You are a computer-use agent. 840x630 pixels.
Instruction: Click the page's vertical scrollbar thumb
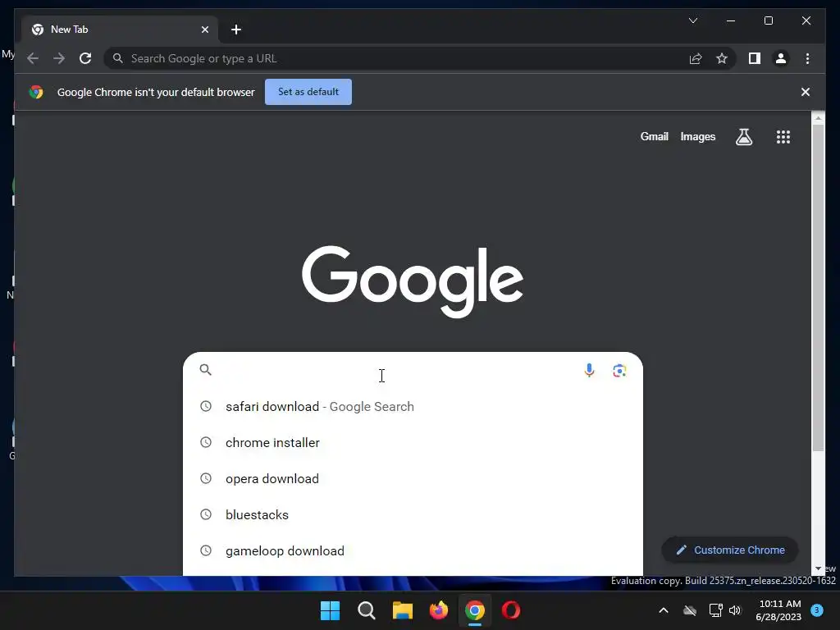[x=818, y=288]
